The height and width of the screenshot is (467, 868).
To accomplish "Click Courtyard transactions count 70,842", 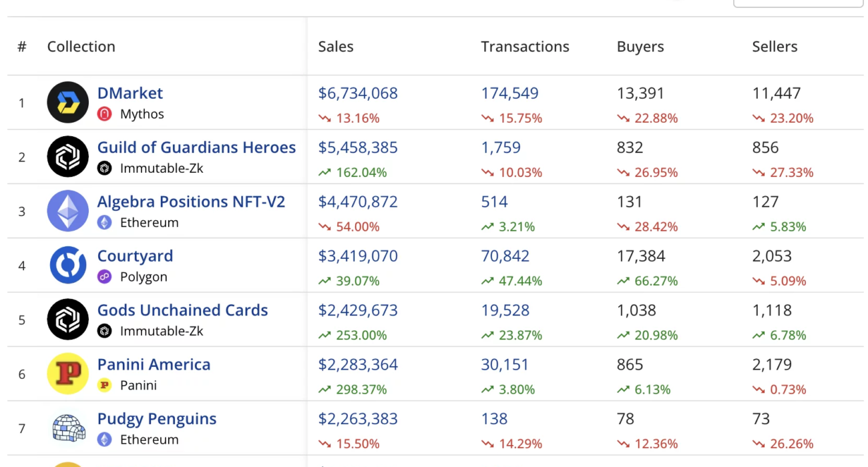I will (x=505, y=256).
